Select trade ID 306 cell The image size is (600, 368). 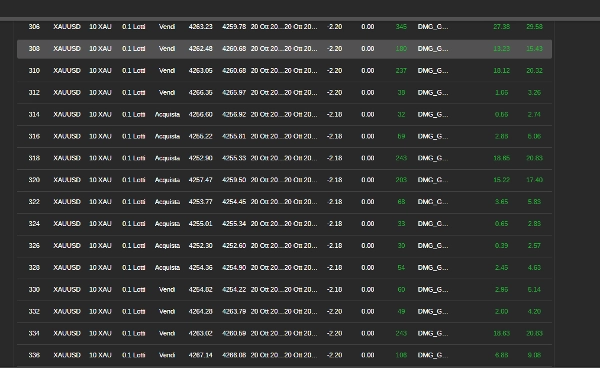(x=34, y=27)
